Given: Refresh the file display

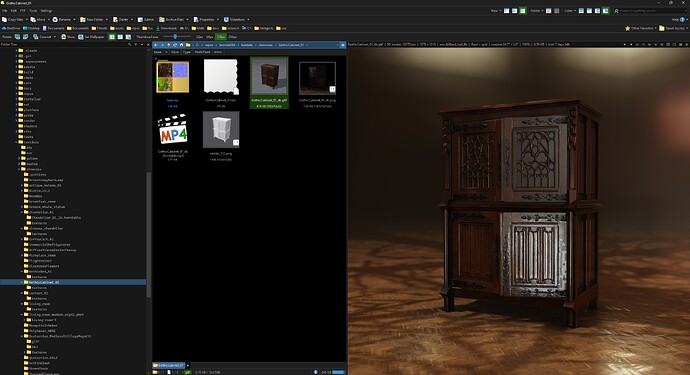Looking at the screenshot, I should [175, 45].
